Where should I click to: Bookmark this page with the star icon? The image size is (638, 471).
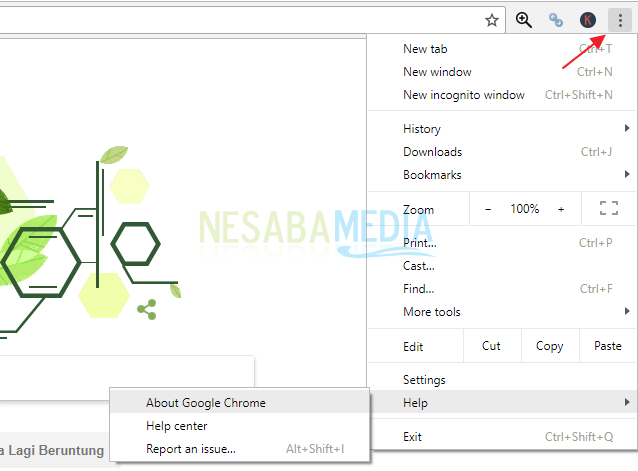[x=492, y=20]
